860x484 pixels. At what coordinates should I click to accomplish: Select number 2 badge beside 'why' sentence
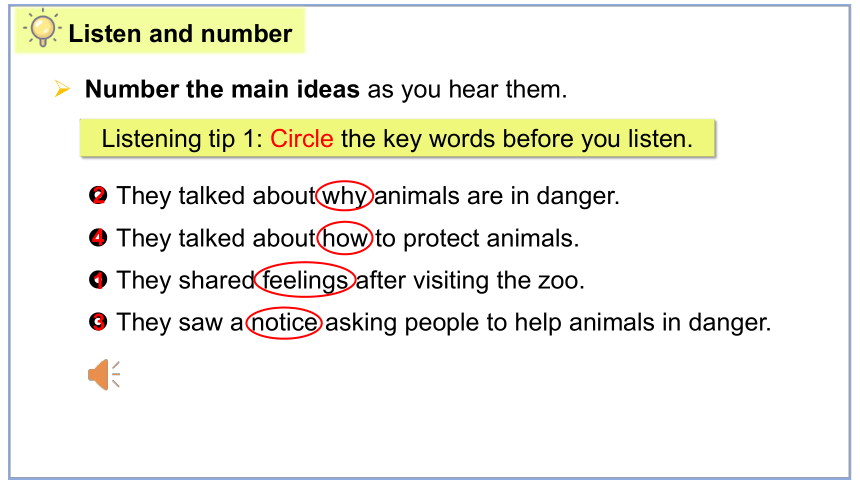(x=98, y=195)
